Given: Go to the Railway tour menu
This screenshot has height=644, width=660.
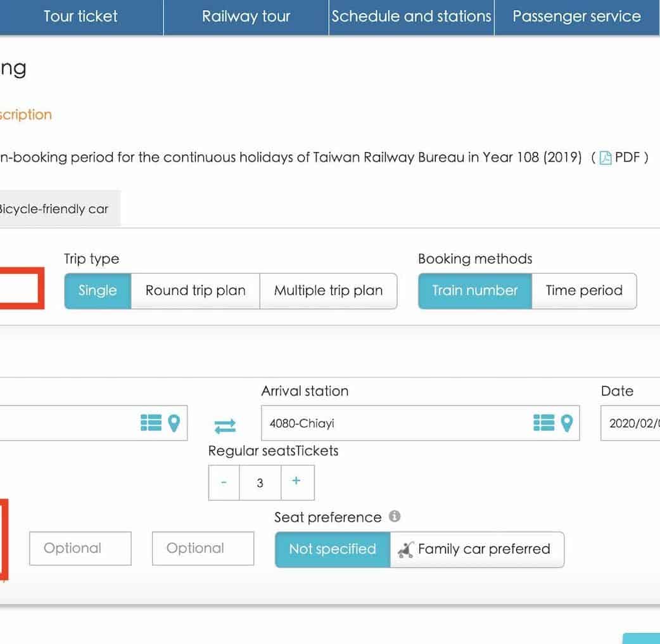Looking at the screenshot, I should click(246, 16).
